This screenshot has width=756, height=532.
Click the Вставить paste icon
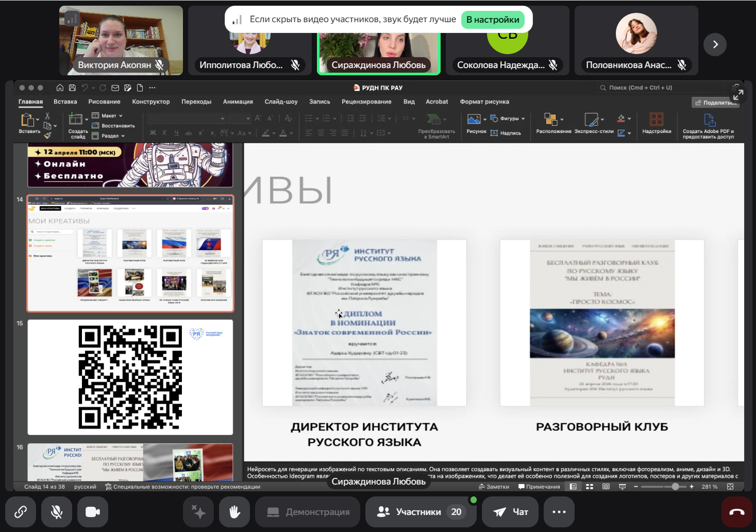[x=27, y=120]
